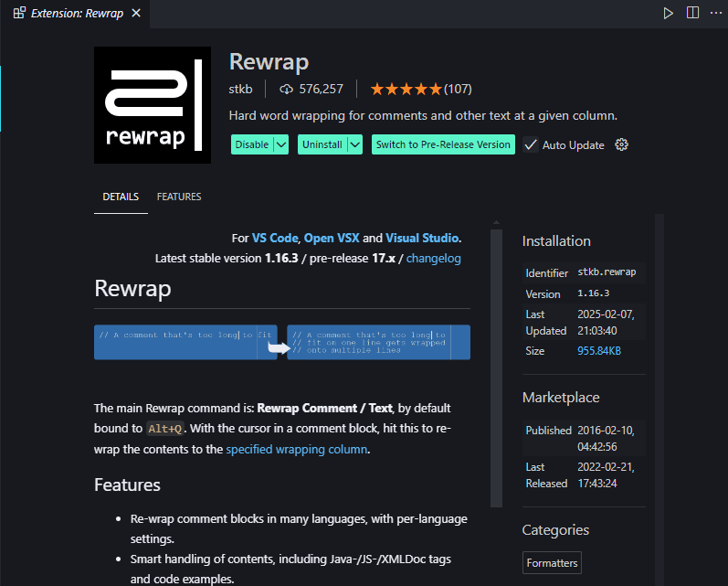Click the scrollbar up arrow of readme
This screenshot has width=728, height=586.
[x=496, y=222]
